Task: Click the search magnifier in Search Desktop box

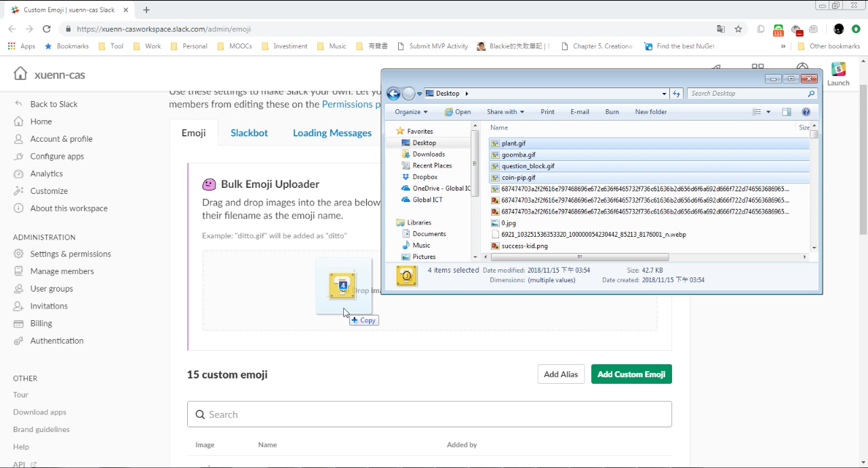Action: pos(811,94)
